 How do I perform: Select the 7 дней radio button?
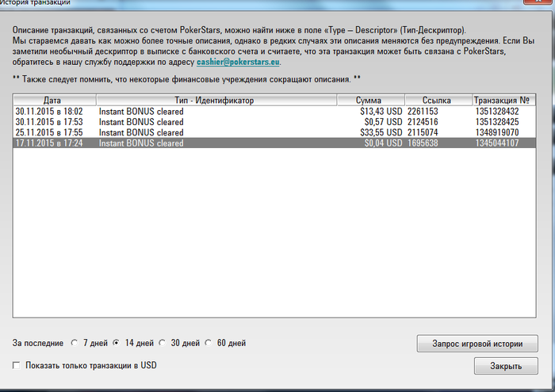[75, 343]
